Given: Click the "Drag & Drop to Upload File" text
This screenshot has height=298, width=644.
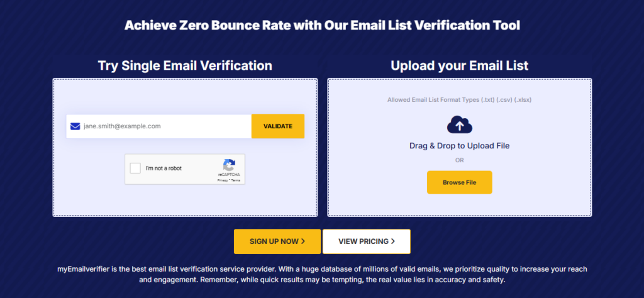Looking at the screenshot, I should coord(459,146).
